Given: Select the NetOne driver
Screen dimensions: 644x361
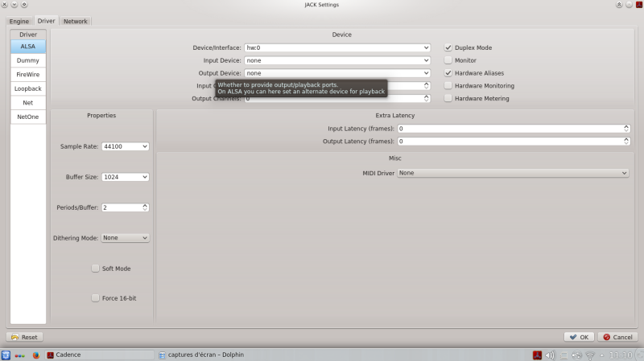Looking at the screenshot, I should pyautogui.click(x=28, y=117).
